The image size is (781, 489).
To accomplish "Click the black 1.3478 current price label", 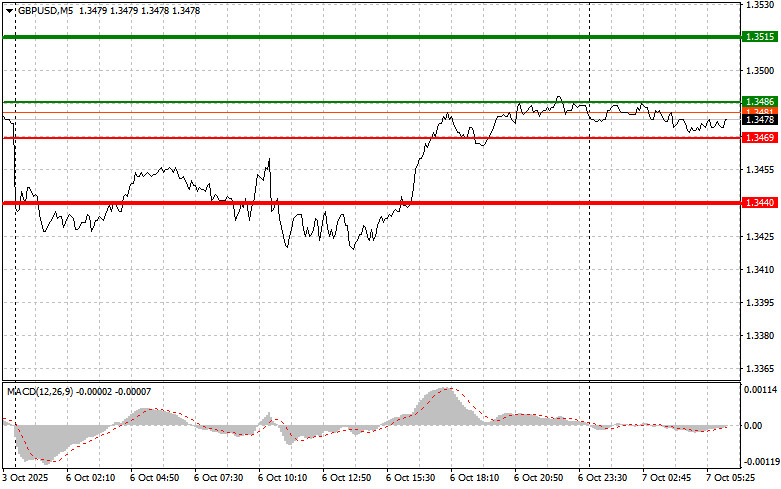I will click(x=759, y=120).
